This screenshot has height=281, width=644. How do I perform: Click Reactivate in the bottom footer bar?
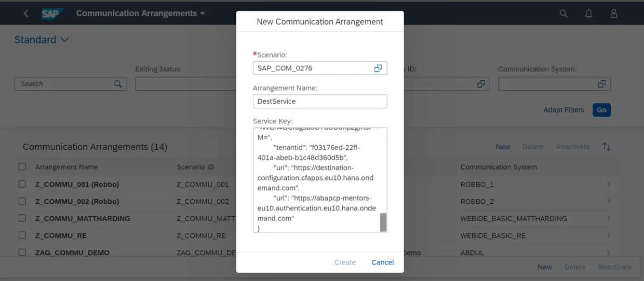(x=615, y=267)
